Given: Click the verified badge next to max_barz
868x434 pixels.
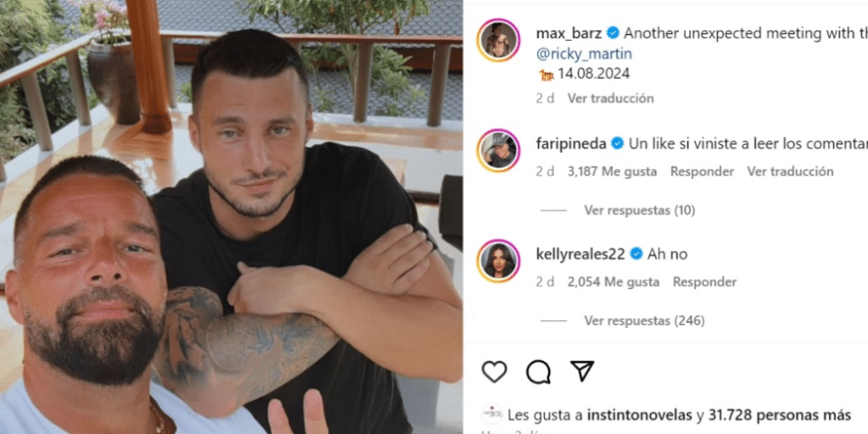Looking at the screenshot, I should coord(613,33).
